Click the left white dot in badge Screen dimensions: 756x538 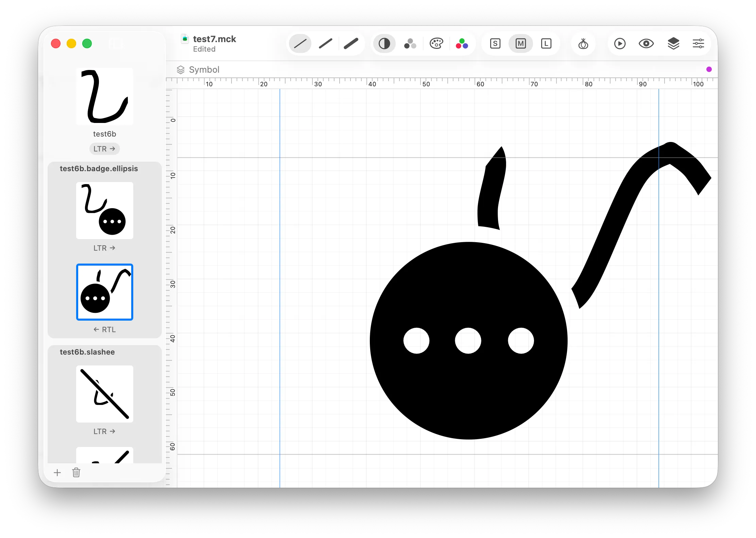(416, 341)
